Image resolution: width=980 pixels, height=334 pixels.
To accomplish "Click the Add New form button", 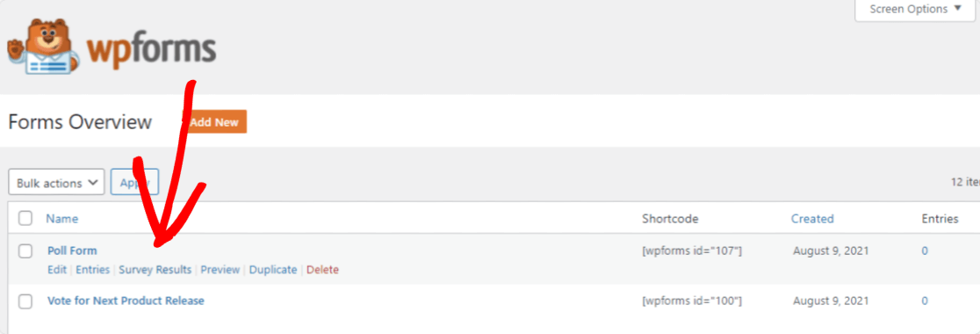I will [x=214, y=122].
